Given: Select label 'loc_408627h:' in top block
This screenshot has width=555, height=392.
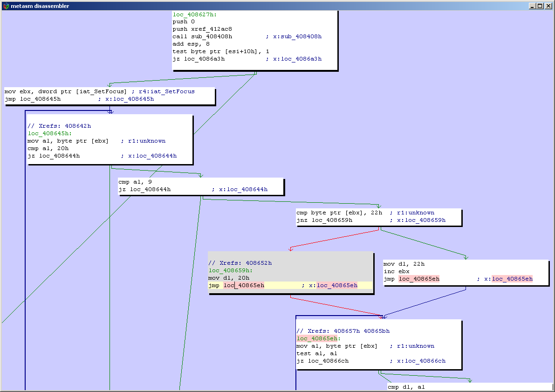Looking at the screenshot, I should tap(195, 14).
